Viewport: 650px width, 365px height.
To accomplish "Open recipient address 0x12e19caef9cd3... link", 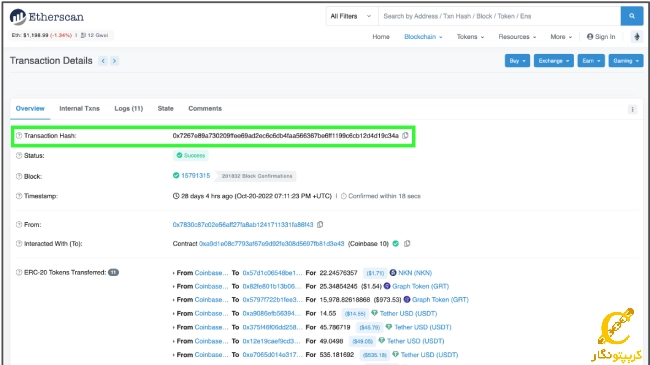I will coord(271,341).
